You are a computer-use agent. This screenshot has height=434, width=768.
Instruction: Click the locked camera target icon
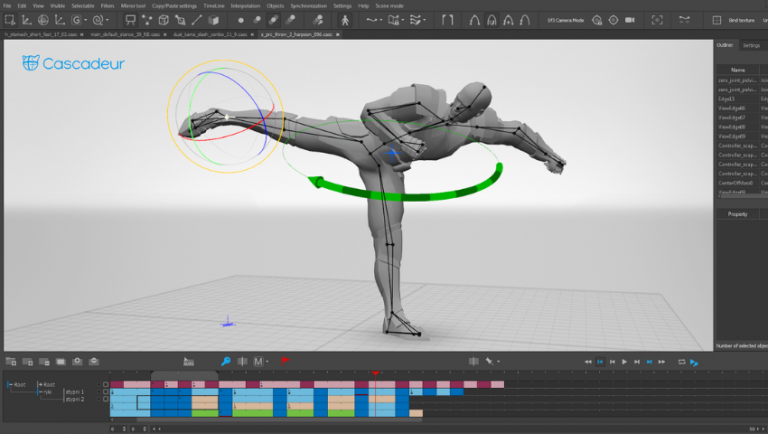coord(597,20)
